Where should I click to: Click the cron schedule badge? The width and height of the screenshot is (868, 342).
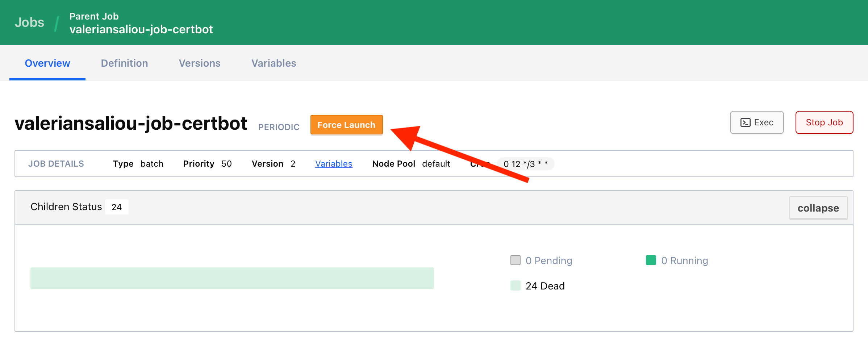pyautogui.click(x=525, y=164)
